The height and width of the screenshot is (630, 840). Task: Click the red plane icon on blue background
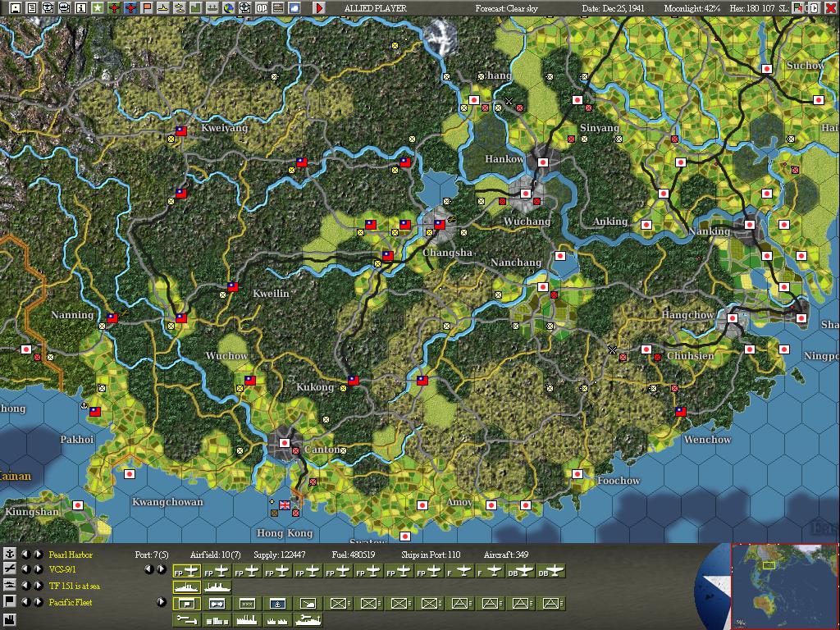(x=130, y=8)
